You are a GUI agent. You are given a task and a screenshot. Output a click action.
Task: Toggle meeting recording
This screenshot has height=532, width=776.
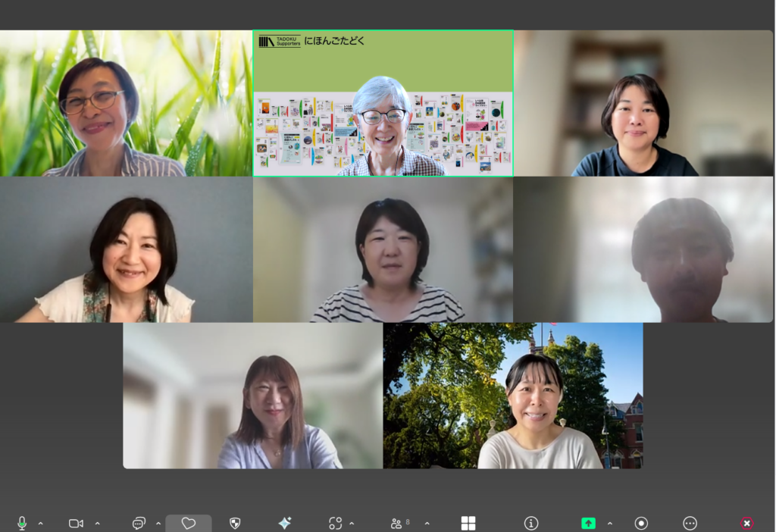pos(641,523)
